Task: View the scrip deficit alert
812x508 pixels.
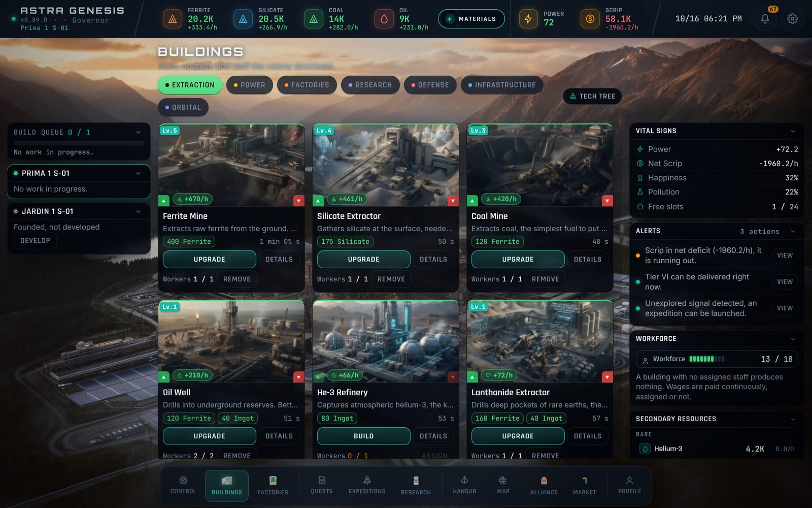Action: 785,256
